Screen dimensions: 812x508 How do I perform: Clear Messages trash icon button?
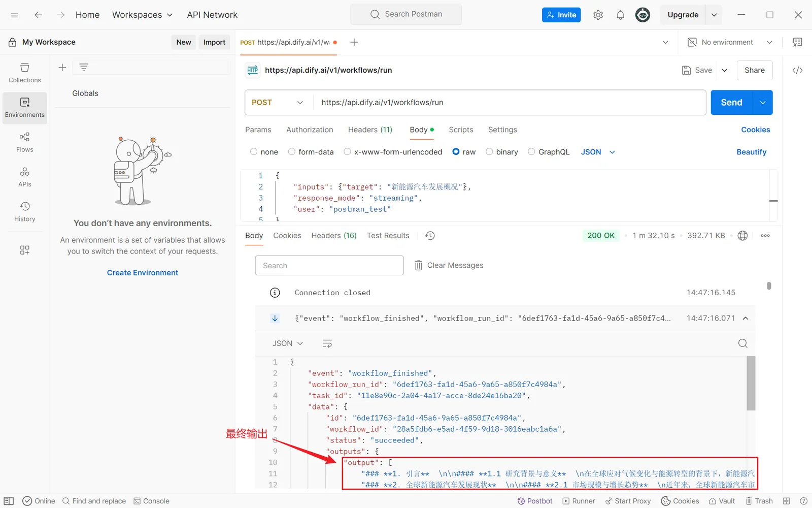[449, 265]
